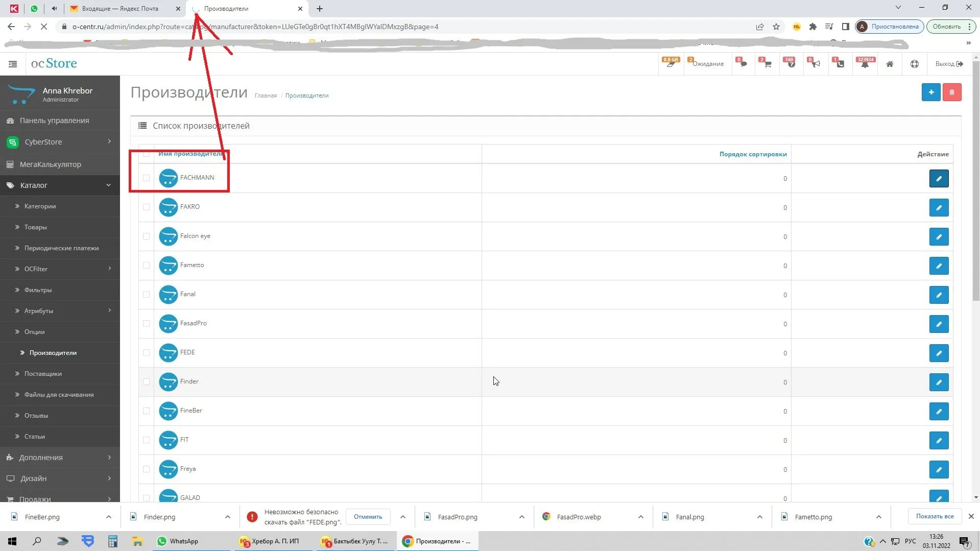Click Показать все downloads button
Image resolution: width=980 pixels, height=551 pixels.
[x=935, y=516]
